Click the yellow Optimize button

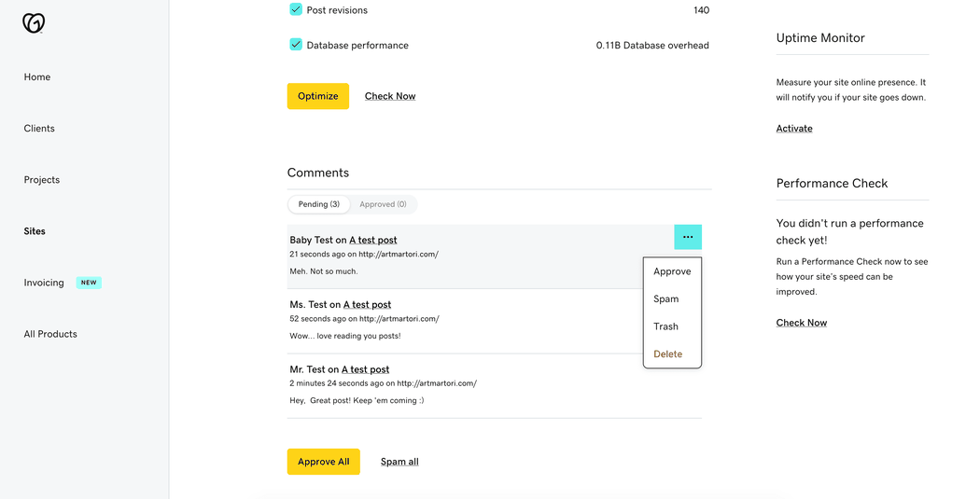[x=318, y=96]
